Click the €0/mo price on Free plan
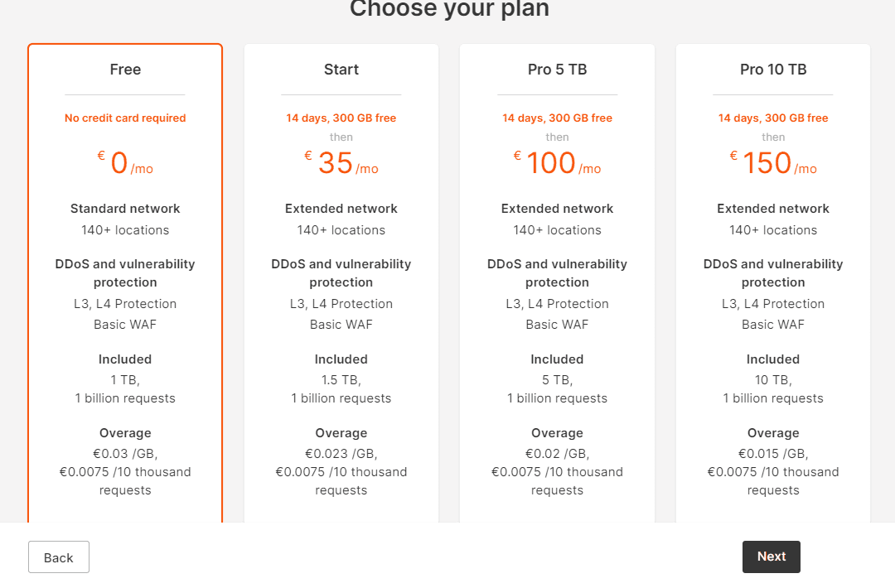Viewport: 895px width, 588px height. coord(125,163)
